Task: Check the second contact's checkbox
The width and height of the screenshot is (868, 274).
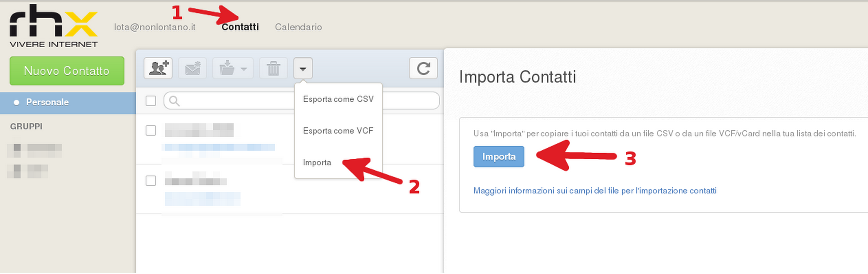Action: click(x=151, y=181)
